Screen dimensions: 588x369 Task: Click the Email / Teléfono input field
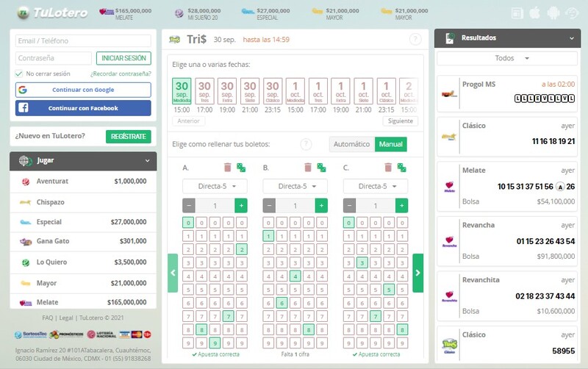(x=83, y=41)
